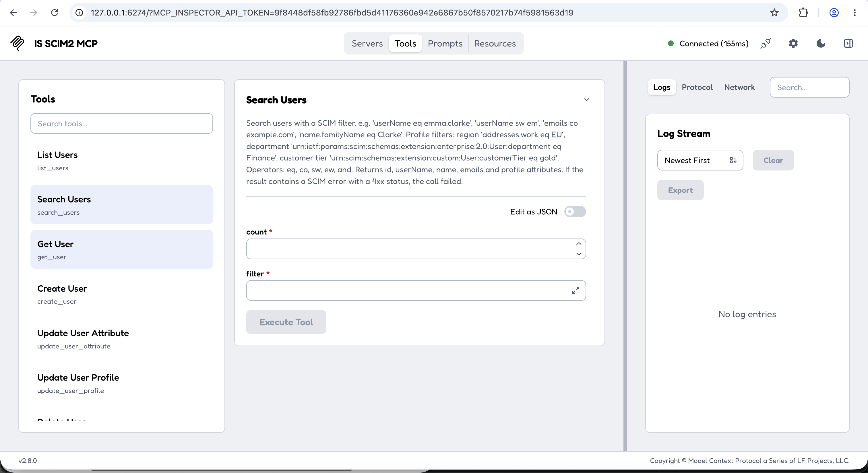
Task: Select the Update User Attribute tool
Action: [x=122, y=339]
